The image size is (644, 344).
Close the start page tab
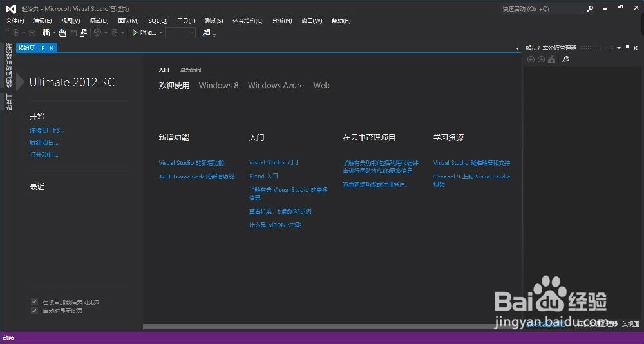point(52,48)
